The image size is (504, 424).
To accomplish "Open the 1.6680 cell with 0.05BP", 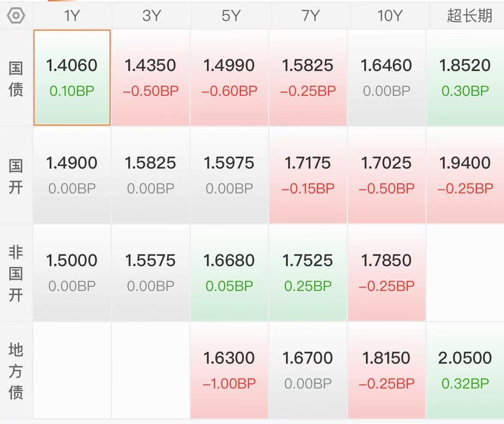I will pyautogui.click(x=229, y=273).
